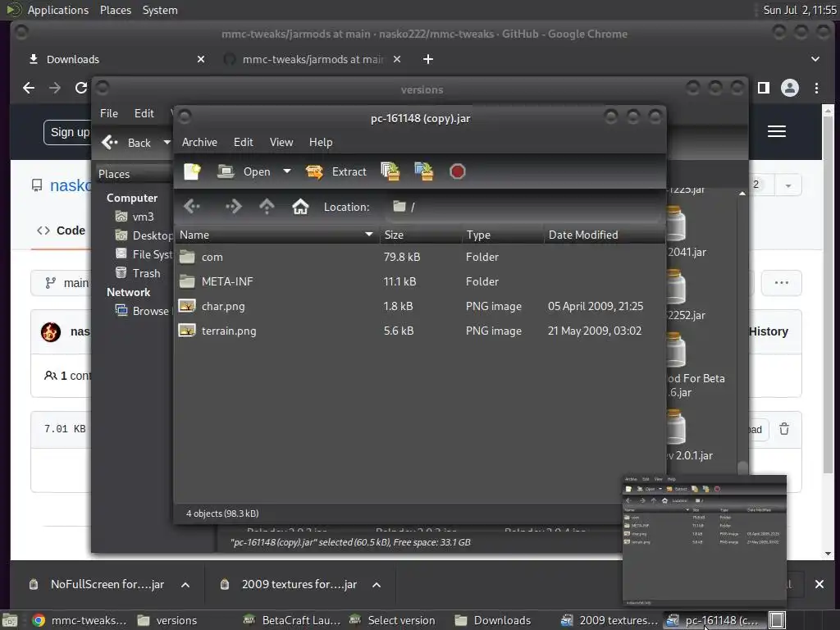The width and height of the screenshot is (840, 630).
Task: Go back in archive location
Action: coord(192,206)
